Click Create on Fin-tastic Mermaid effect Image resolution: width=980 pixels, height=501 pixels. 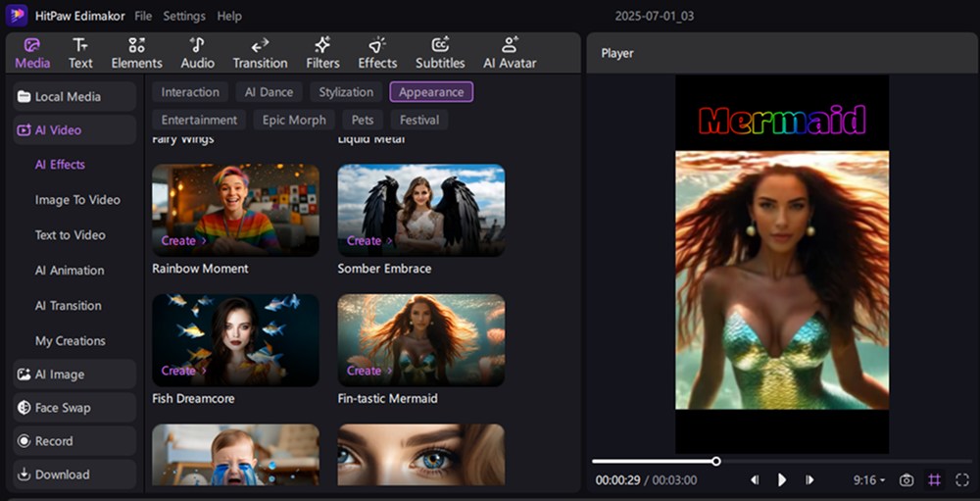point(369,371)
